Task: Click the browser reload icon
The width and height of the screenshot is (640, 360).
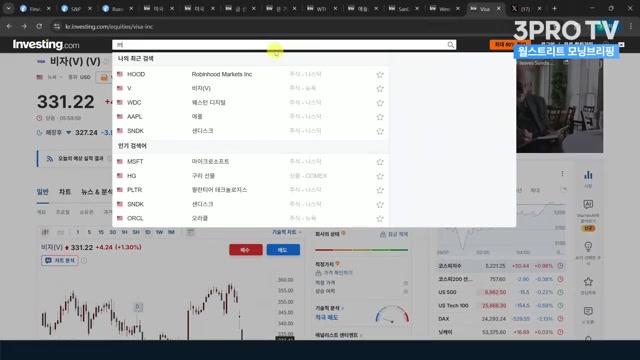Action: [x=39, y=27]
